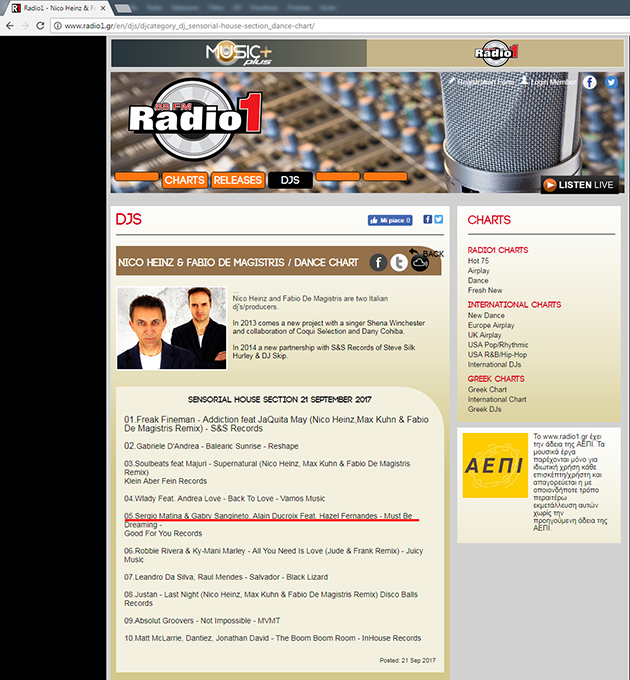
Task: Click the DJ's round Mixcloud icon
Action: point(420,262)
